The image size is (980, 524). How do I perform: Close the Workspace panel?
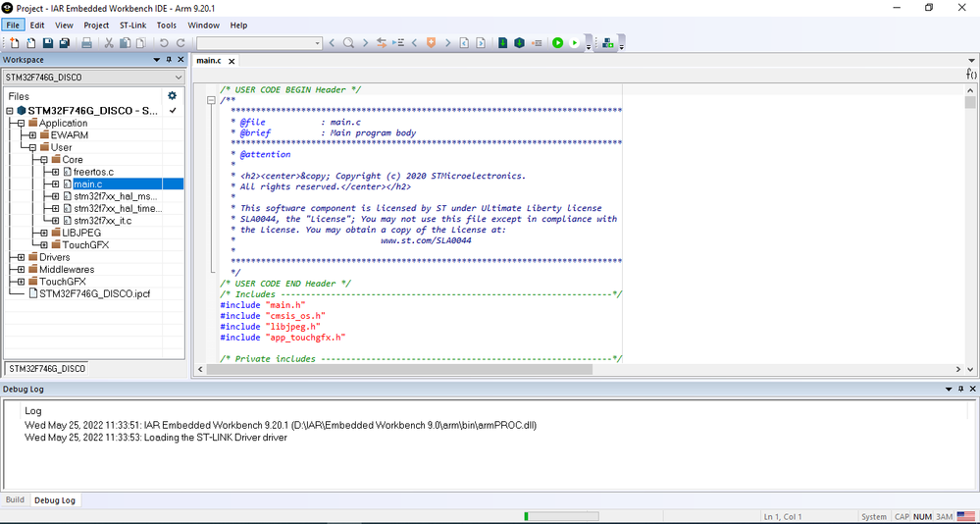[181, 60]
